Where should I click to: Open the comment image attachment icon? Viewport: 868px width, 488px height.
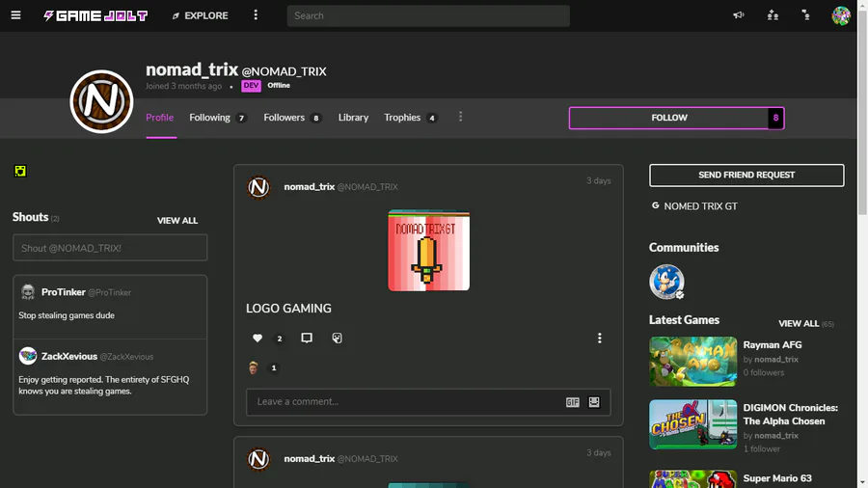click(594, 402)
